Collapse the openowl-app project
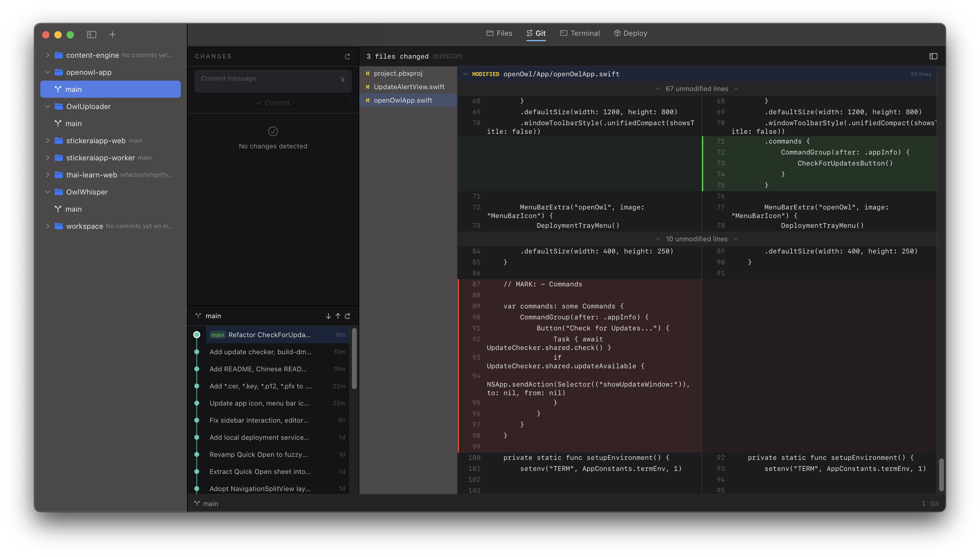 (x=47, y=72)
